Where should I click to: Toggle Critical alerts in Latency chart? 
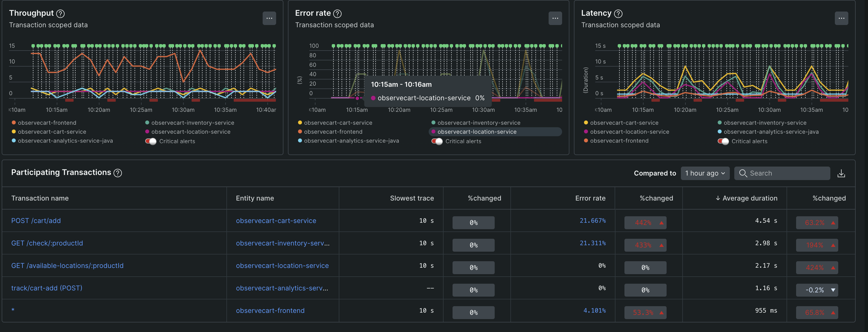tap(723, 141)
